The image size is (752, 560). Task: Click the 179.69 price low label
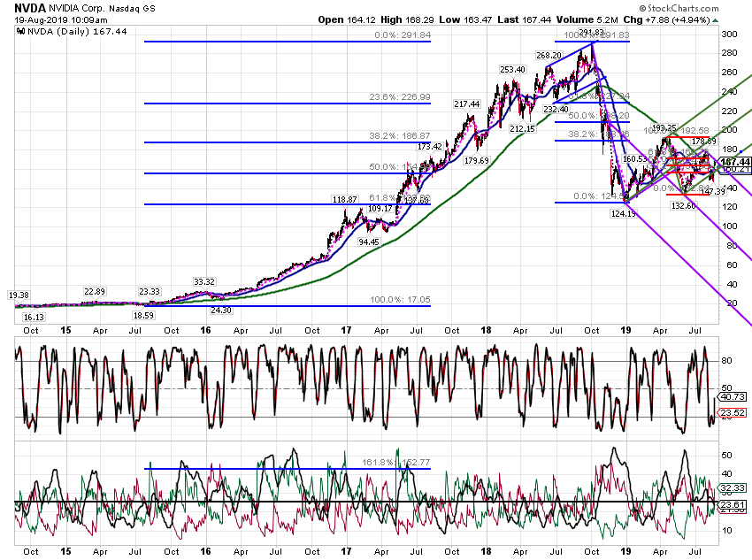pos(476,161)
